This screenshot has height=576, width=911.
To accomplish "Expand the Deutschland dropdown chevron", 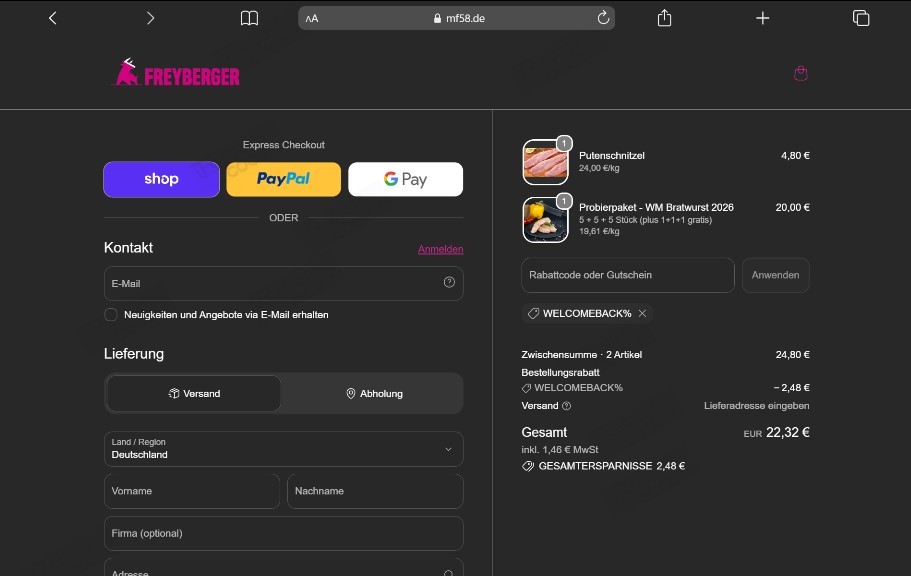I will [x=448, y=449].
